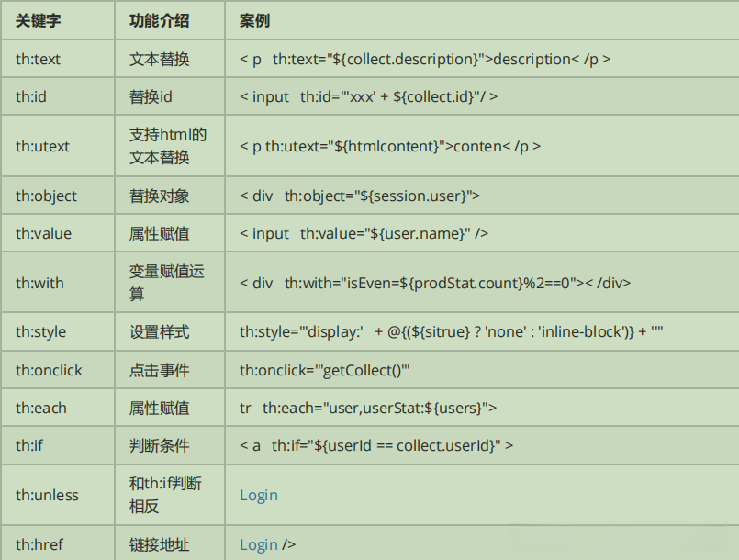Click the th:onclick keyword cell
The image size is (739, 560).
tap(49, 370)
